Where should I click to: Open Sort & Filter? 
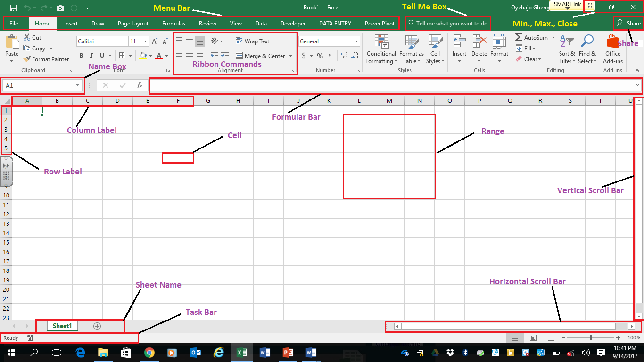[x=567, y=49]
